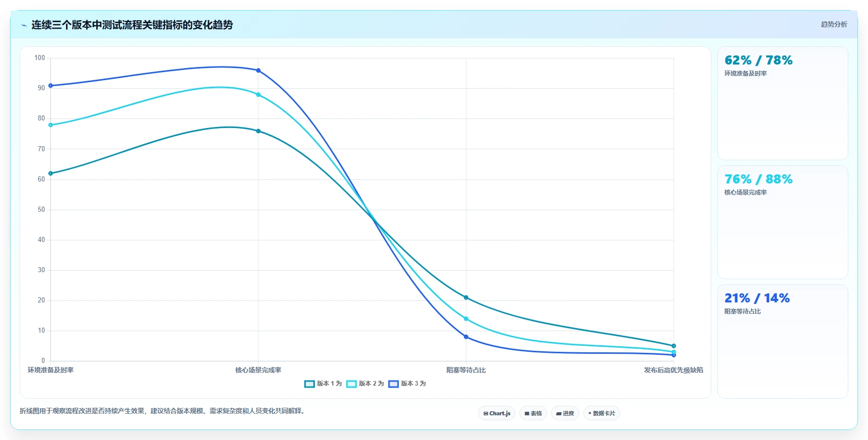
Task: Click the 趋势分析 label in header
Action: 834,24
